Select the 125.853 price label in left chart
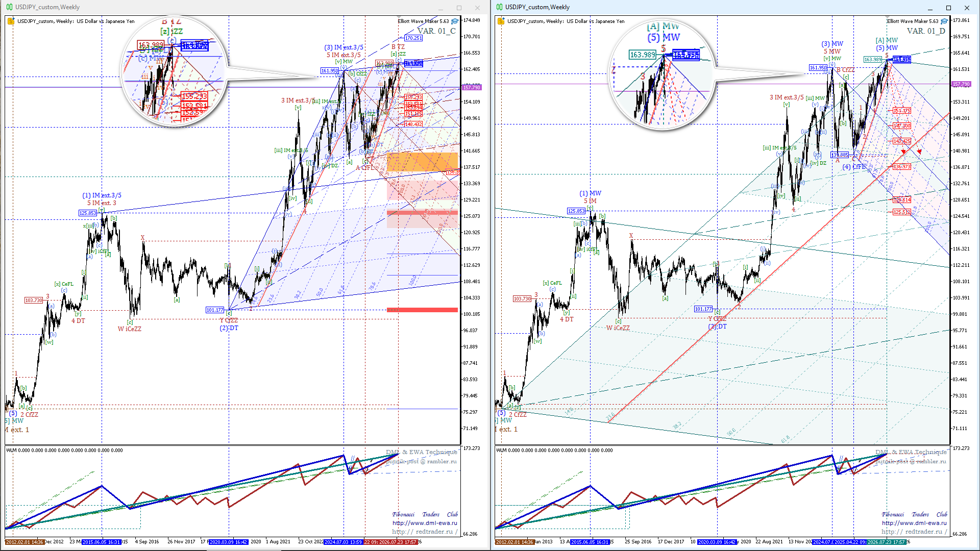This screenshot has height=551, width=980. click(88, 213)
